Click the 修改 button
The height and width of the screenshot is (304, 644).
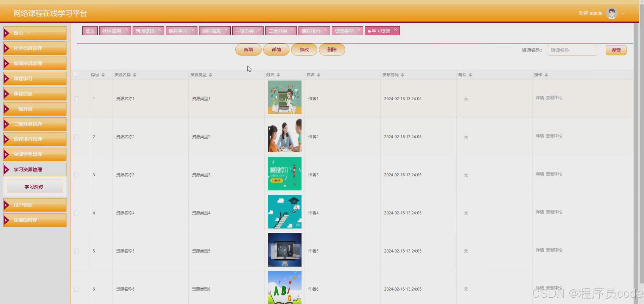[x=304, y=49]
